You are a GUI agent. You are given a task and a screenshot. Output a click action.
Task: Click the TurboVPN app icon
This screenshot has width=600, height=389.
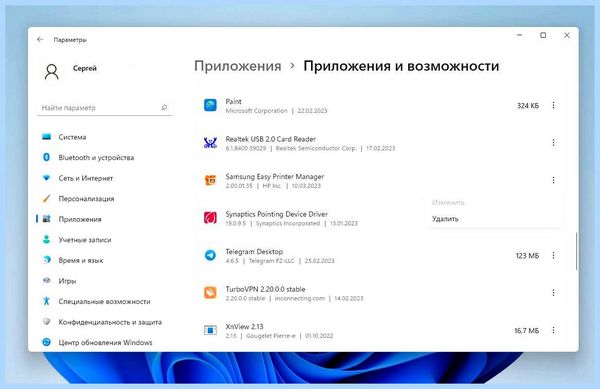coord(210,292)
